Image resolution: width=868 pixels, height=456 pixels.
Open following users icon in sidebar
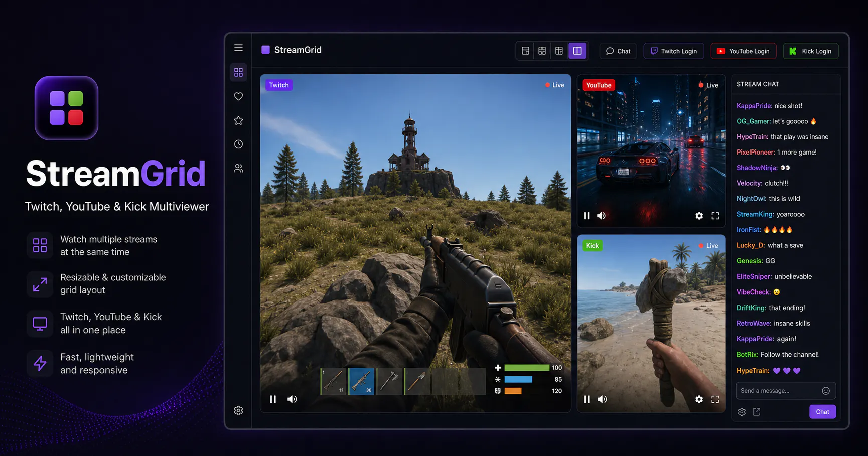(x=238, y=168)
